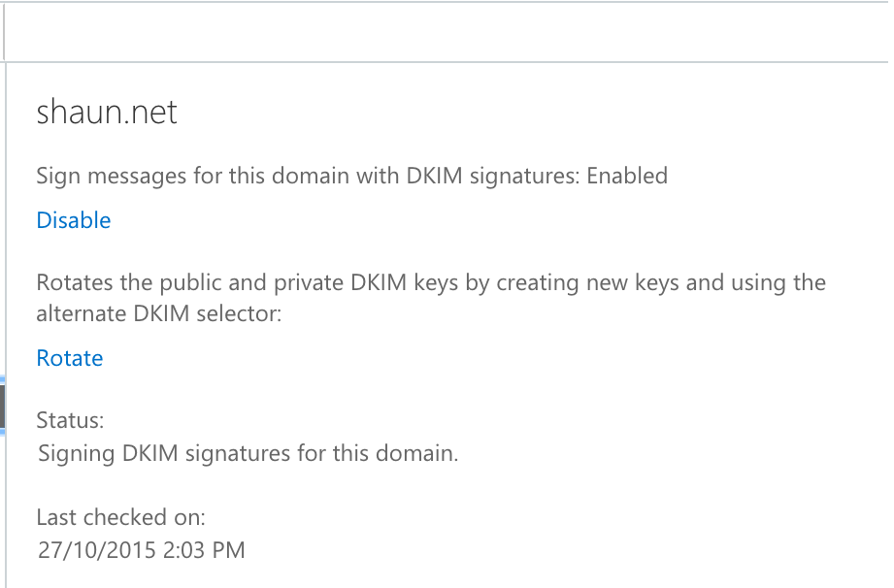Click the 27/10/2015 2:03 PM timestamp
This screenshot has height=588, width=894.
[142, 550]
